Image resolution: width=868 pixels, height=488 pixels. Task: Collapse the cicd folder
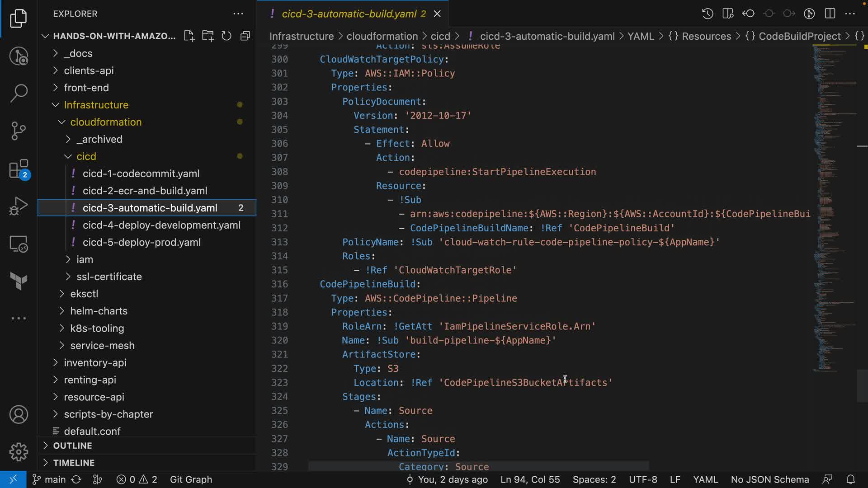[86, 156]
